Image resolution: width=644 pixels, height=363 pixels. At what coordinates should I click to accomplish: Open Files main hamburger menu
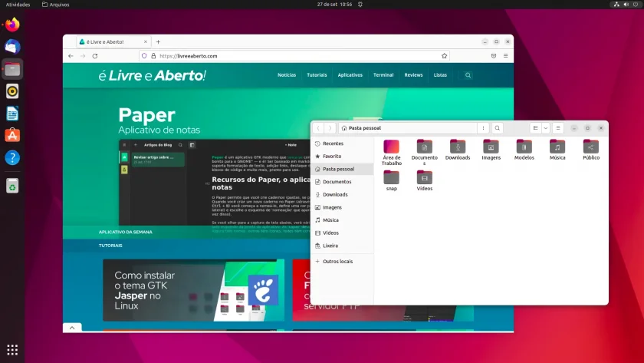(558, 128)
